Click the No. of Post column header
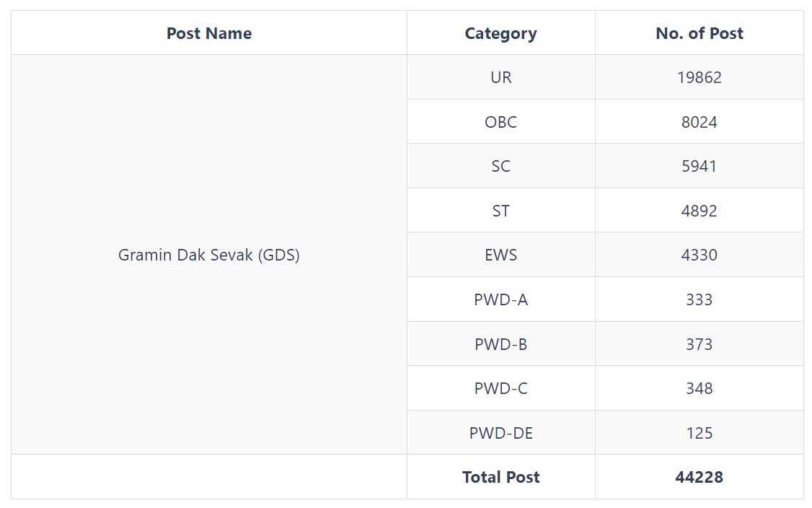The image size is (812, 508). [699, 33]
